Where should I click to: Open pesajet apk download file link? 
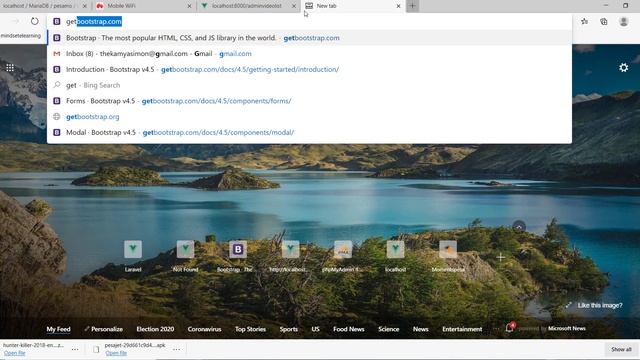pos(116,353)
